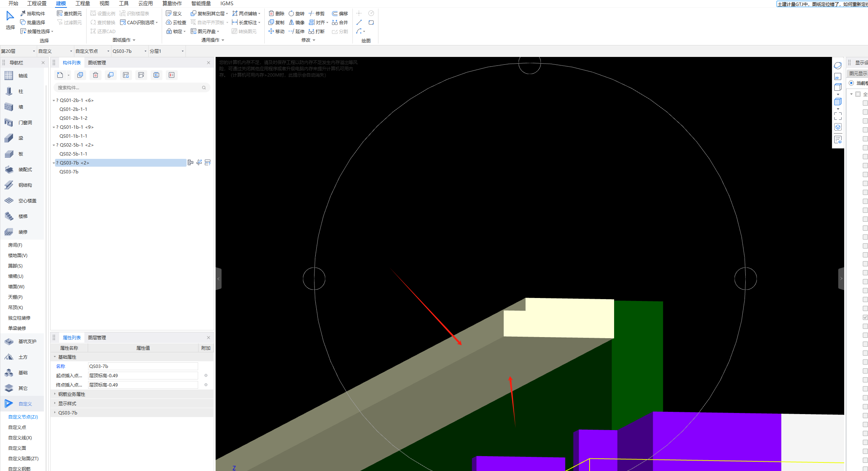Toggle 附加 circle for 起点插入点 row
The image size is (868, 471).
[x=206, y=375]
